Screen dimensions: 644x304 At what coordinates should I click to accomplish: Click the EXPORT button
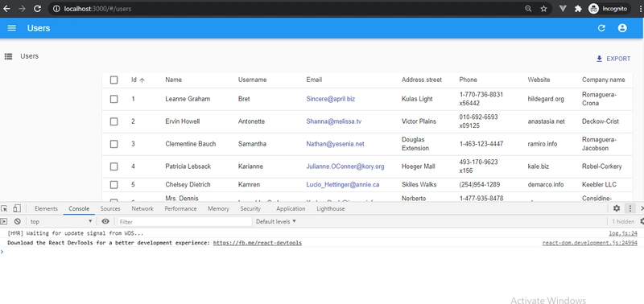pyautogui.click(x=613, y=59)
